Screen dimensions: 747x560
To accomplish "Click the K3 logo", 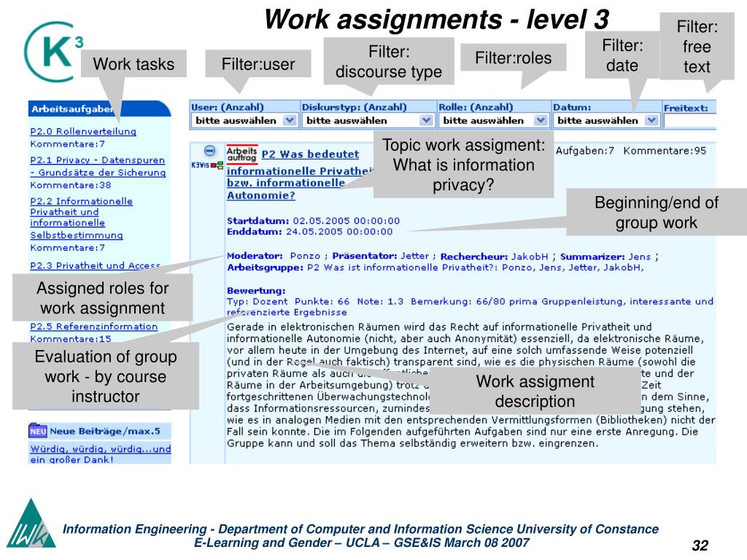I will pos(54,52).
